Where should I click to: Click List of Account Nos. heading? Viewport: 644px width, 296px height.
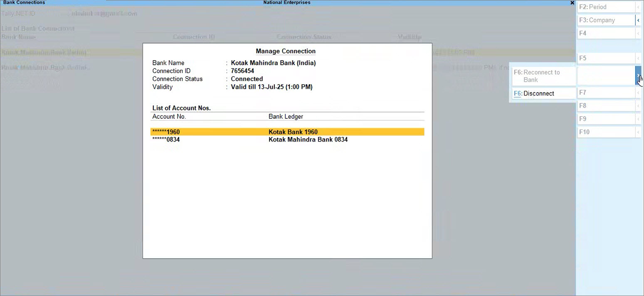pos(182,108)
